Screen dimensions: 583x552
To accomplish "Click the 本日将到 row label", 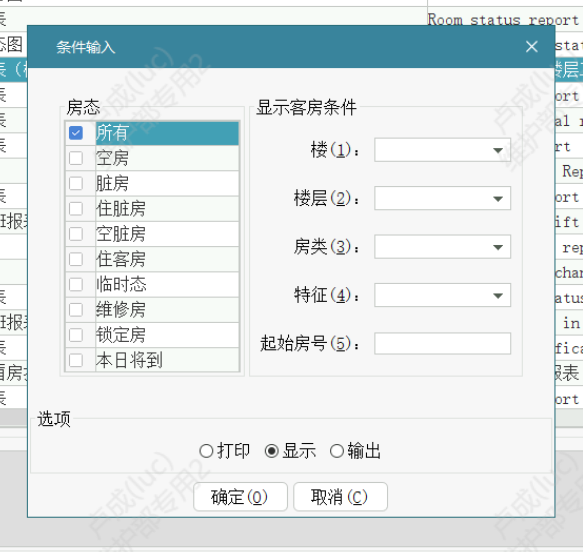I will click(x=129, y=360).
